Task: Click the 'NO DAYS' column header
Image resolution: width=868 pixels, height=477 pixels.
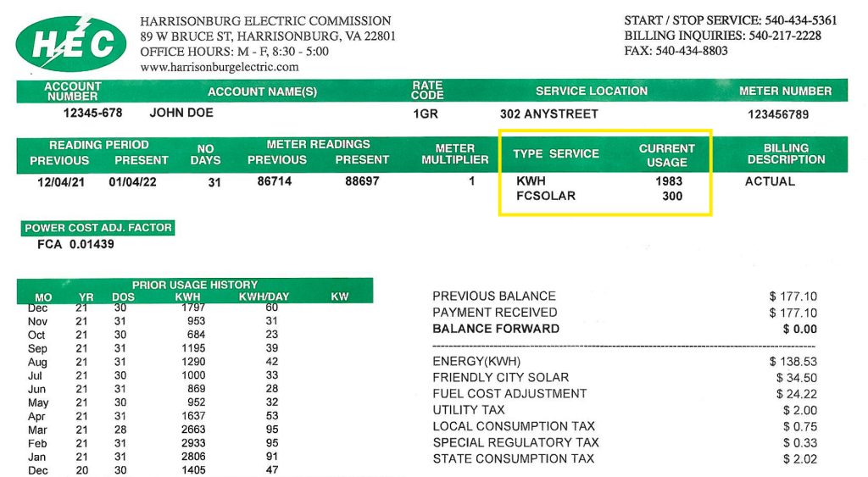Action: (x=205, y=155)
